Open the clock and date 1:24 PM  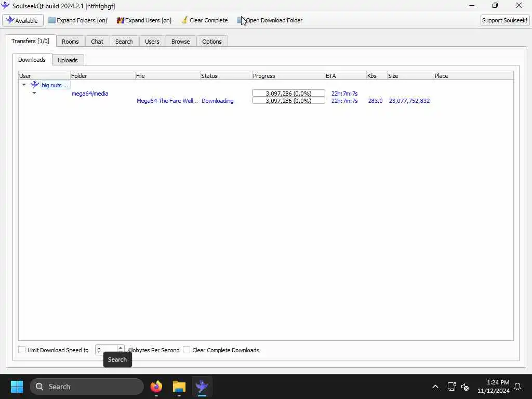click(494, 387)
